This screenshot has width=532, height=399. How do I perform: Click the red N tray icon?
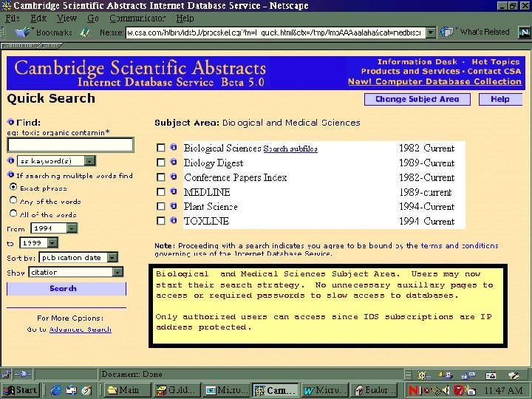click(x=414, y=391)
